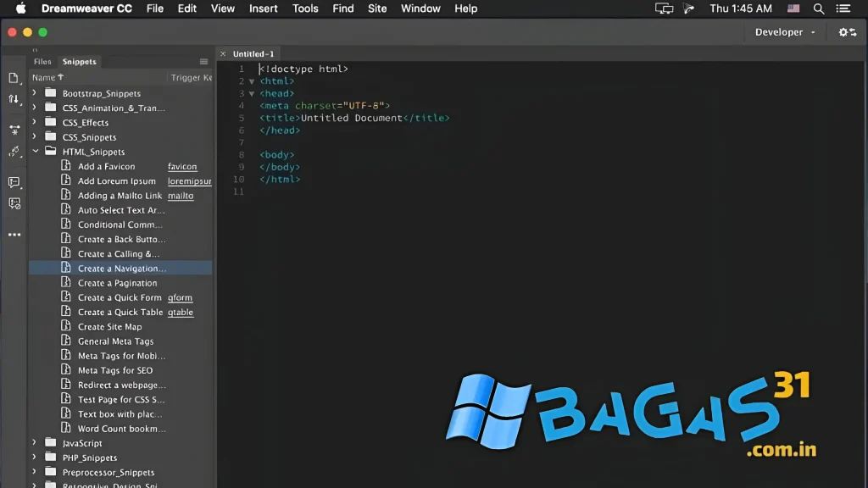Select the 'Create a Pagination' snippet
868x488 pixels.
(117, 283)
